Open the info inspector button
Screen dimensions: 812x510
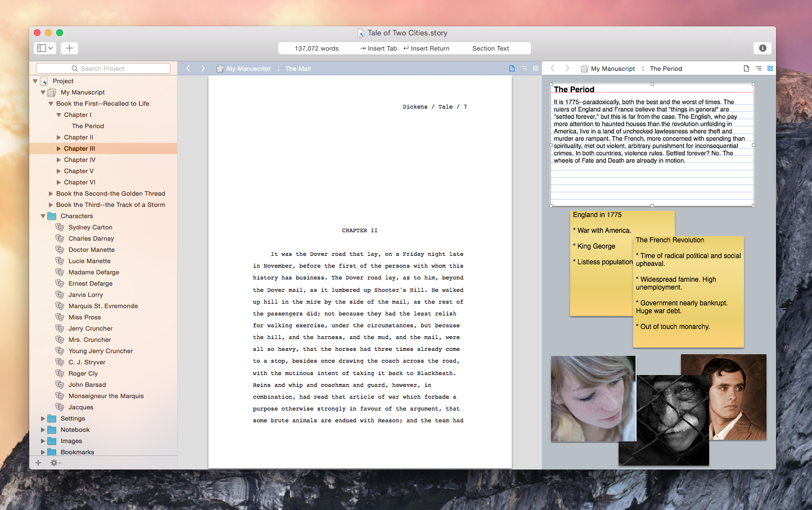coord(763,48)
